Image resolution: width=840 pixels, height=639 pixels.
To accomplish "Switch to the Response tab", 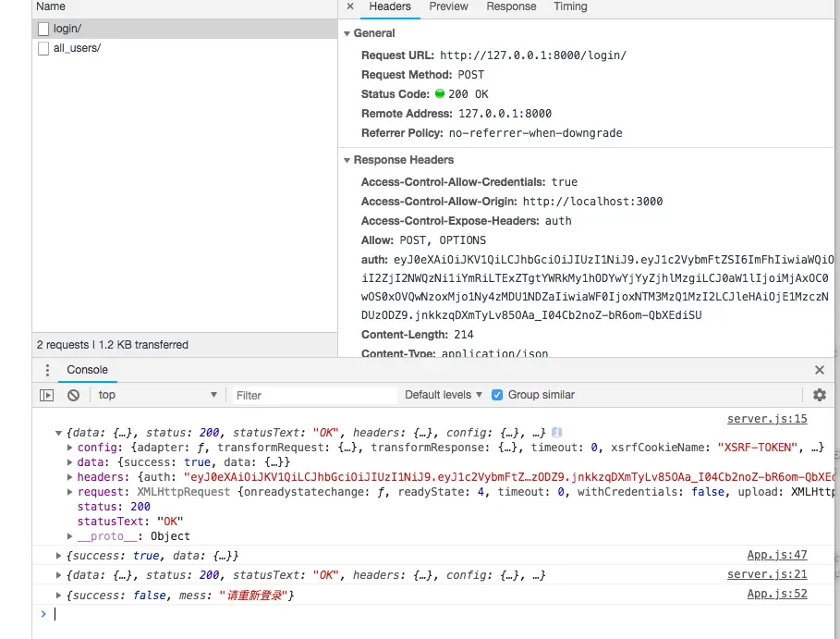I will pos(511,7).
